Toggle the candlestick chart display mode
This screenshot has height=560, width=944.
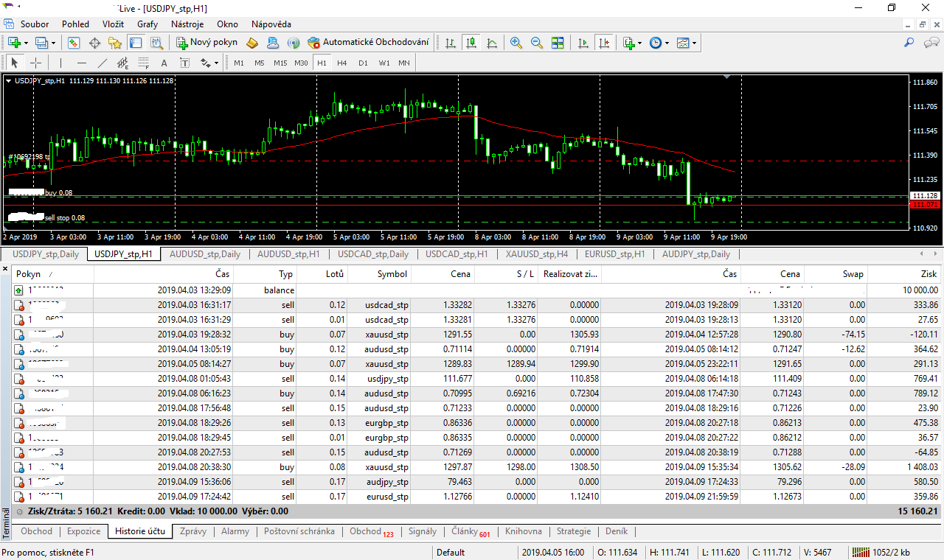pyautogui.click(x=471, y=43)
